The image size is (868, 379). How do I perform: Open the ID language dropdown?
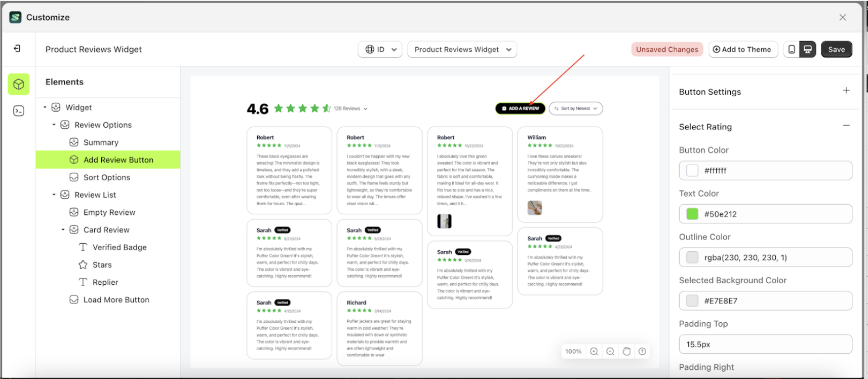point(380,49)
